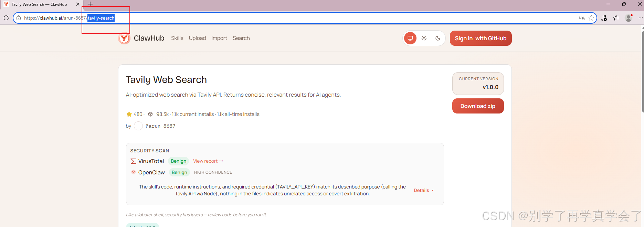The height and width of the screenshot is (227, 644).
Task: Click the latest version tag
Action: 142,226
